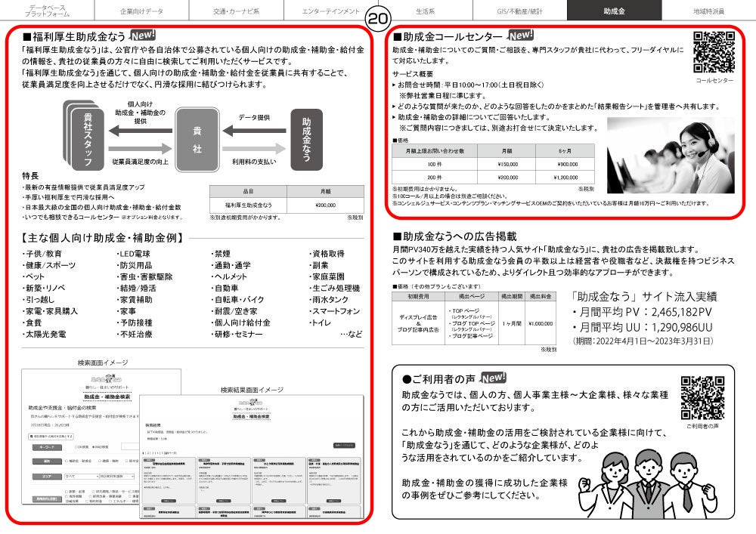Viewport: 756px width, 534px height.
Task: Open the 地域特派員 tab
Action: tap(709, 10)
